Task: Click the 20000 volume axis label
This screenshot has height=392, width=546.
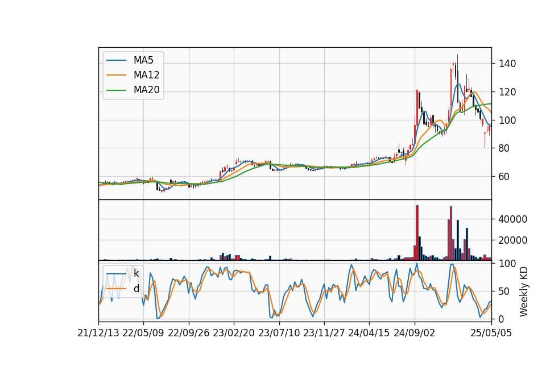Action: (513, 240)
